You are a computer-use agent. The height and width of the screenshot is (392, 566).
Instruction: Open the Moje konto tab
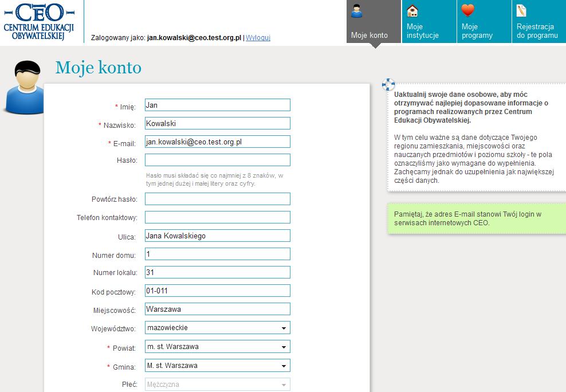(374, 22)
